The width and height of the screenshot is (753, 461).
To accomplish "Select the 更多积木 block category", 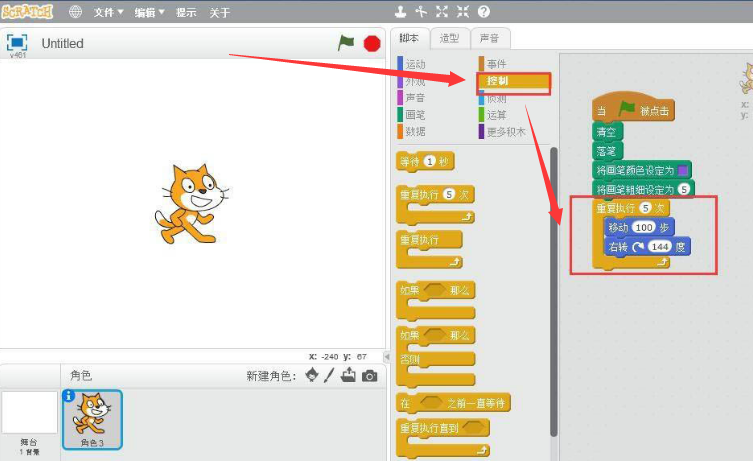I will 502,131.
